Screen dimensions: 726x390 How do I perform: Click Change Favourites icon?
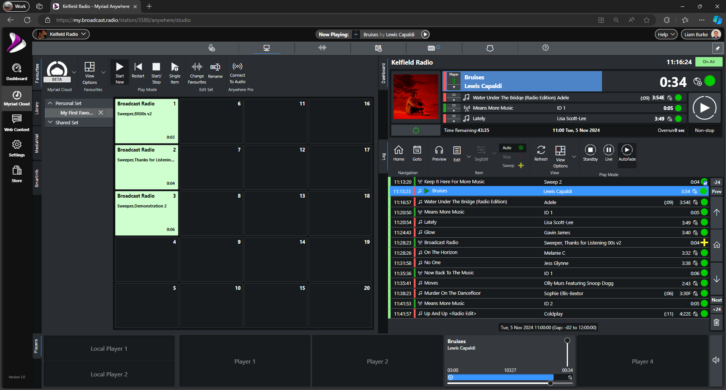click(x=197, y=73)
